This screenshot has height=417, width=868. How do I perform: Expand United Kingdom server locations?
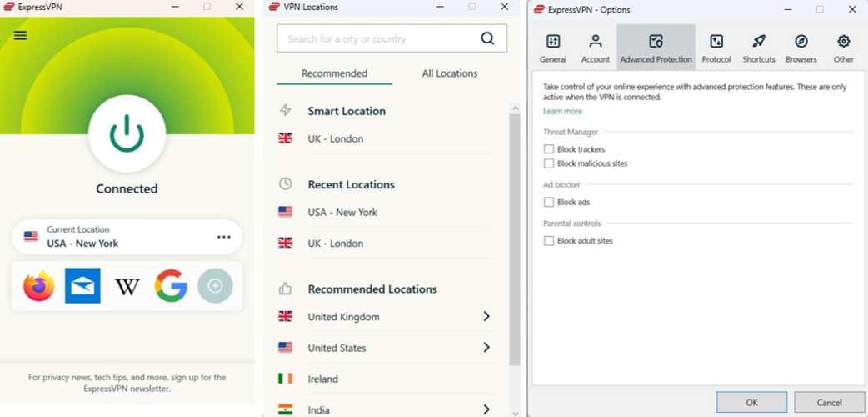486,317
